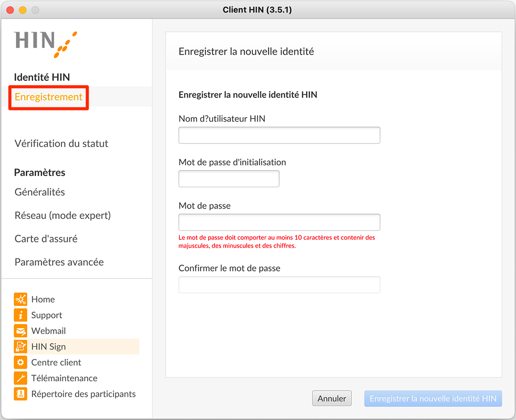Open Paramètres avancée
The width and height of the screenshot is (516, 420).
pyautogui.click(x=59, y=262)
